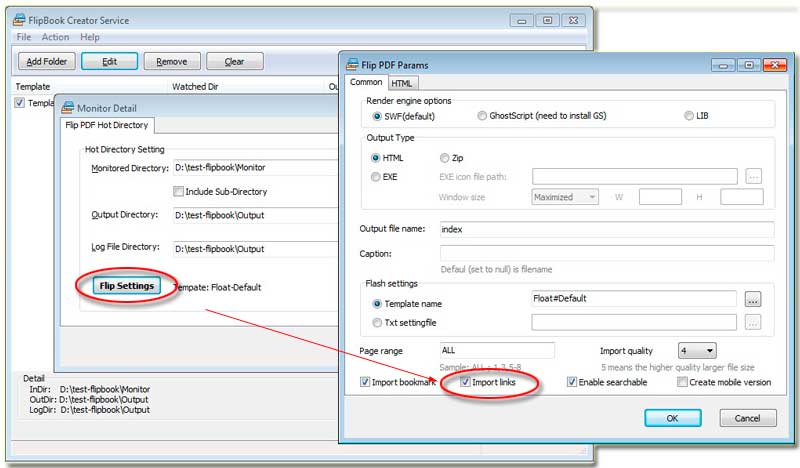Click the Template name text field

click(x=634, y=299)
